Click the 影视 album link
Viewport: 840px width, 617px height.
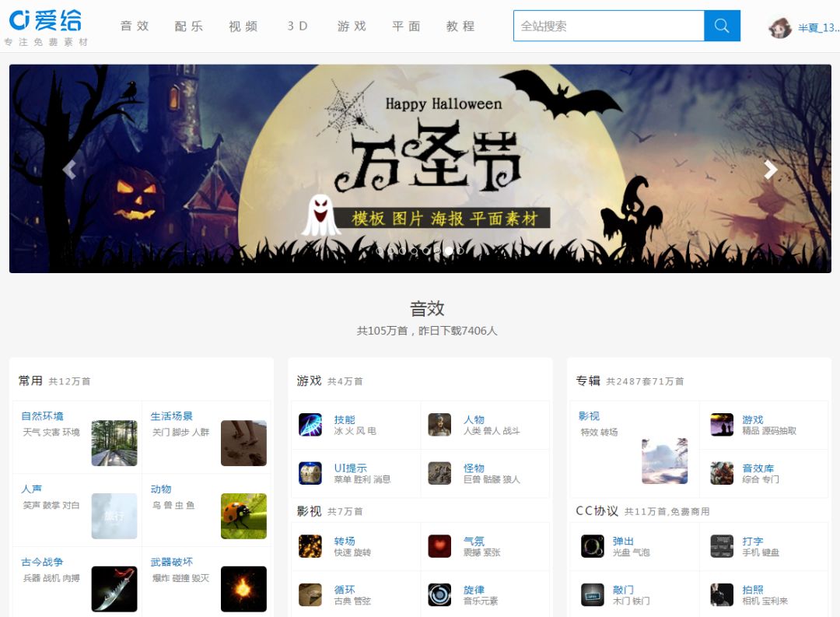pyautogui.click(x=590, y=416)
